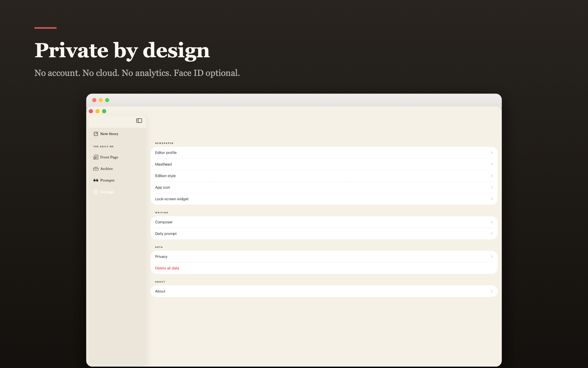Click the ABOUT section header

pos(160,282)
